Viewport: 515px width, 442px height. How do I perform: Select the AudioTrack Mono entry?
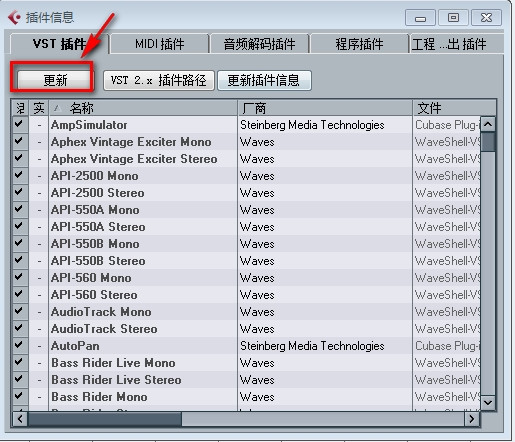[101, 312]
